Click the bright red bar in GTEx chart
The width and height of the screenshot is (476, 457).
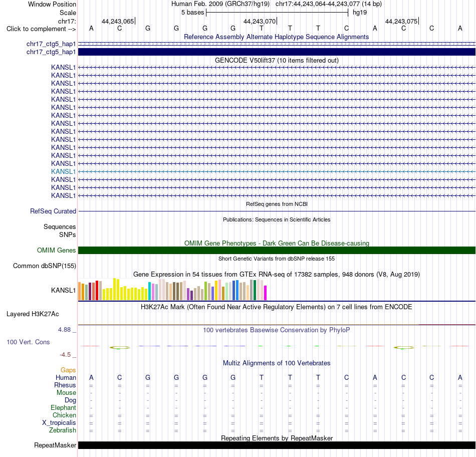coord(97,290)
